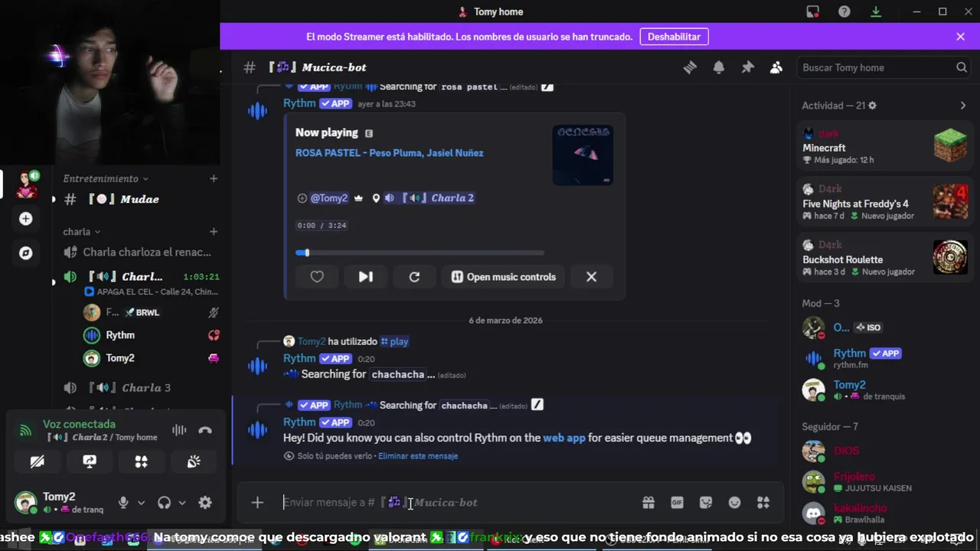
Task: Collapse the Entretenimiento category
Action: tap(106, 178)
